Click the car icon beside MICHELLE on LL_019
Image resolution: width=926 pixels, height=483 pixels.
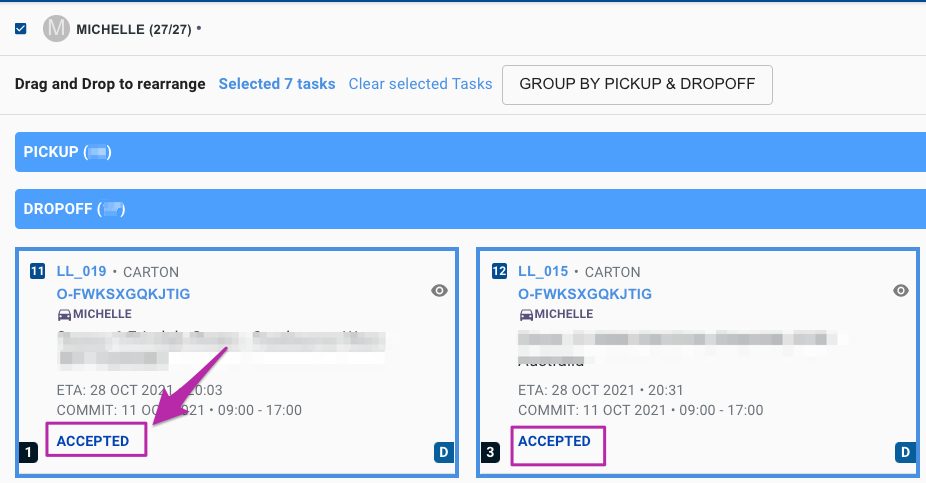tap(64, 315)
